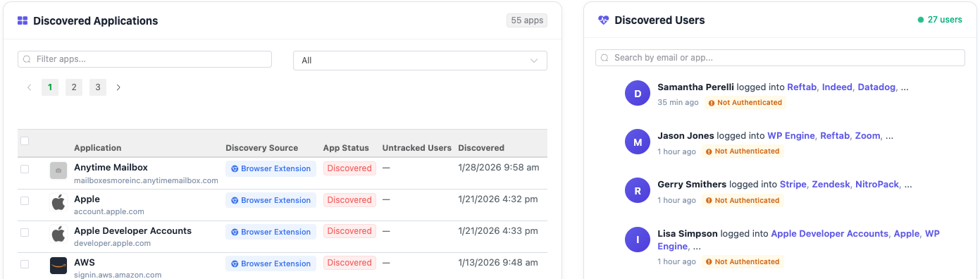The image size is (980, 279).
Task: Click the AWS app logo icon
Action: pos(58,266)
